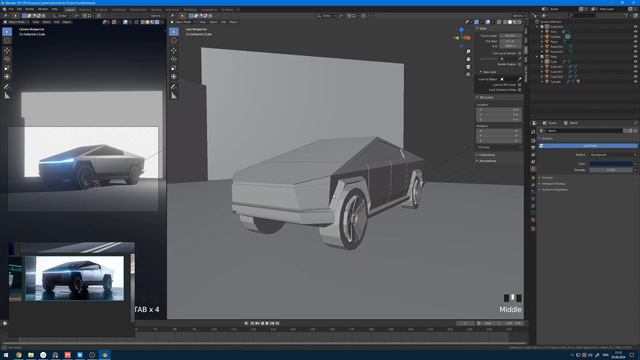The width and height of the screenshot is (640, 360).
Task: Click the navigation axis gizmo
Action: [x=462, y=38]
